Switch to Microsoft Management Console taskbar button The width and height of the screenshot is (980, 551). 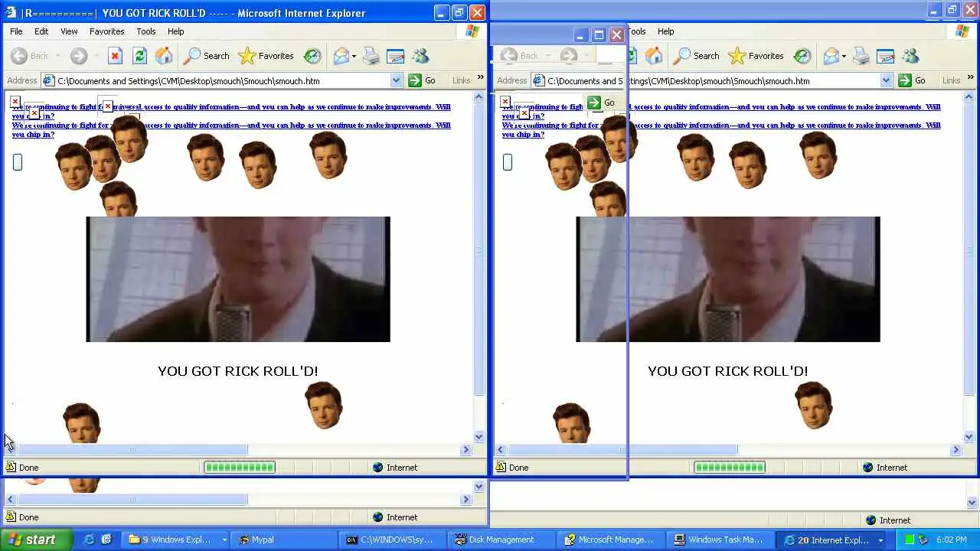pyautogui.click(x=610, y=540)
